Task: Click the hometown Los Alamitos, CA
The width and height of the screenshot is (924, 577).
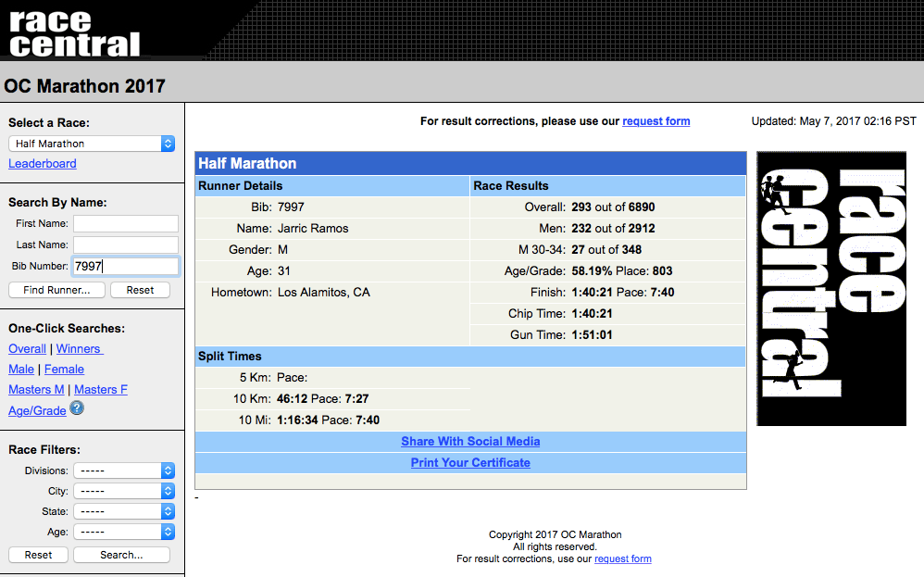Action: click(323, 293)
